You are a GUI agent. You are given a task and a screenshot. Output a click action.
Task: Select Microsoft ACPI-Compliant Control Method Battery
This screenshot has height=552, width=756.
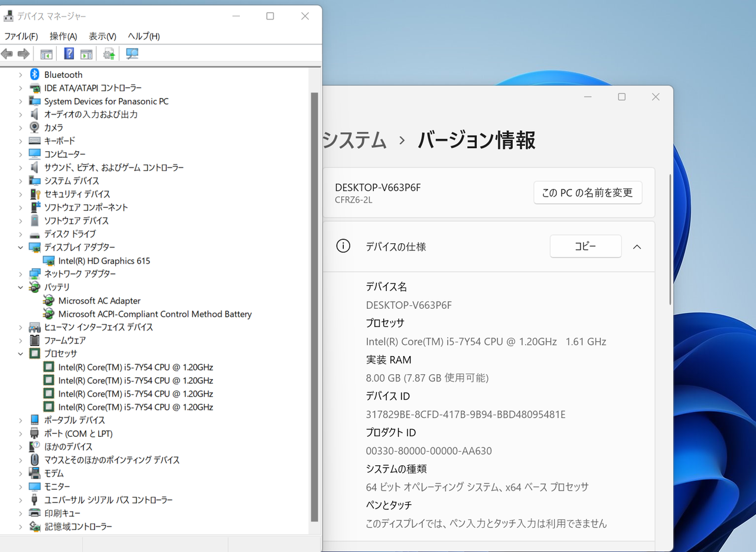pos(155,314)
